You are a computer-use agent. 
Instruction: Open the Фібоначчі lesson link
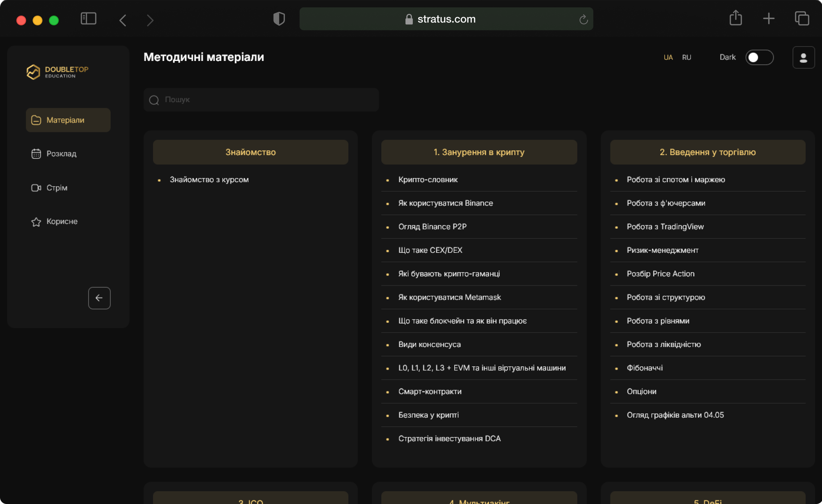tap(645, 368)
